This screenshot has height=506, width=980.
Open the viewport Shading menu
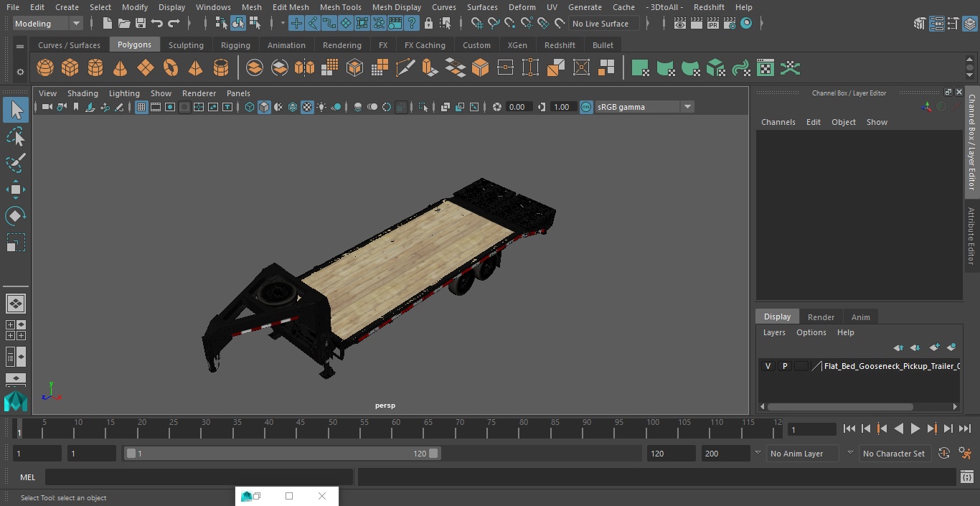[83, 93]
